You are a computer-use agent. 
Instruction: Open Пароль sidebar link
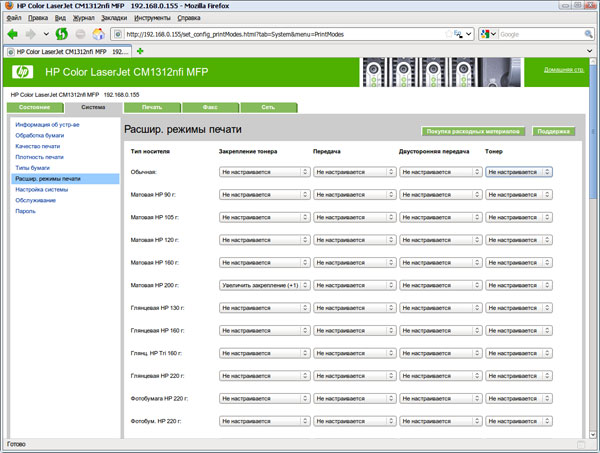(x=25, y=211)
